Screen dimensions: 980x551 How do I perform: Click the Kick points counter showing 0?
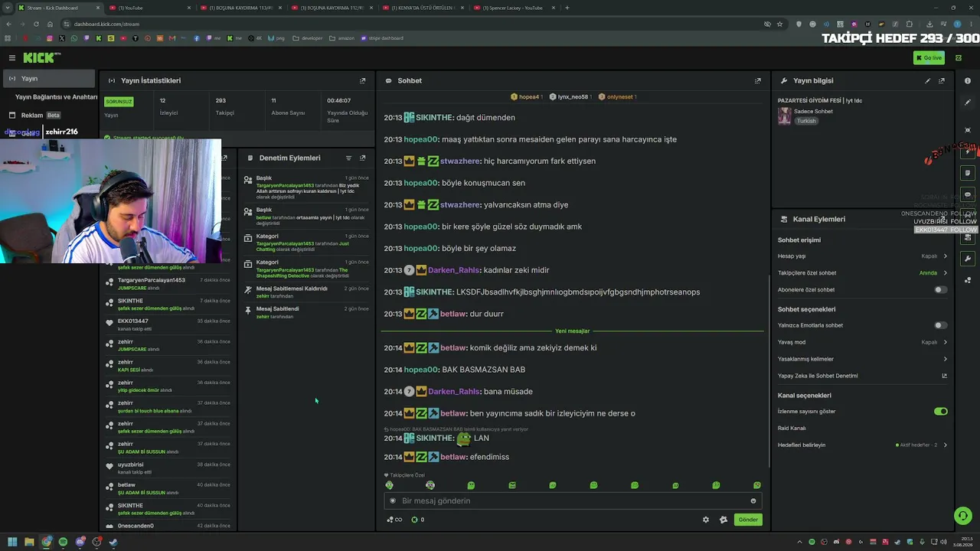418,520
